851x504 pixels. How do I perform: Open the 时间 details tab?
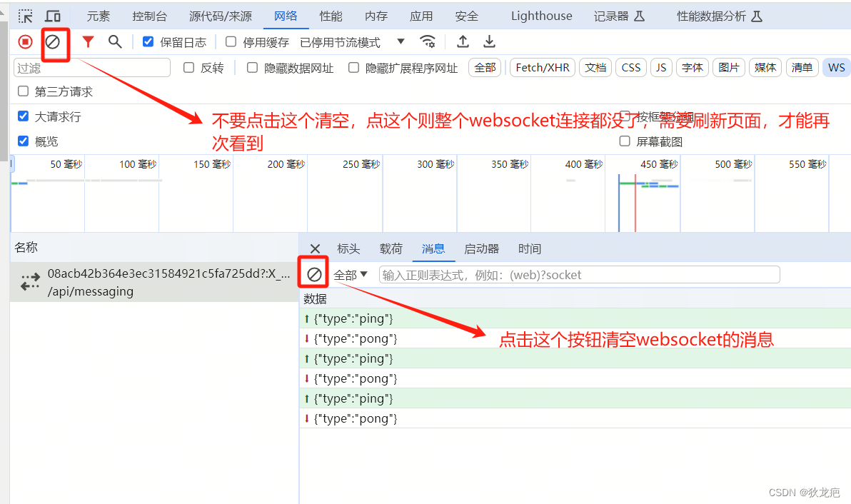click(x=530, y=248)
